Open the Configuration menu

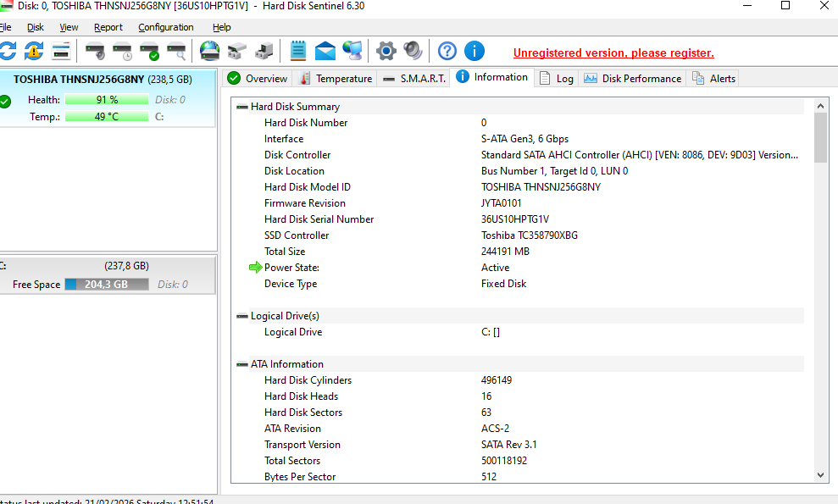point(165,27)
